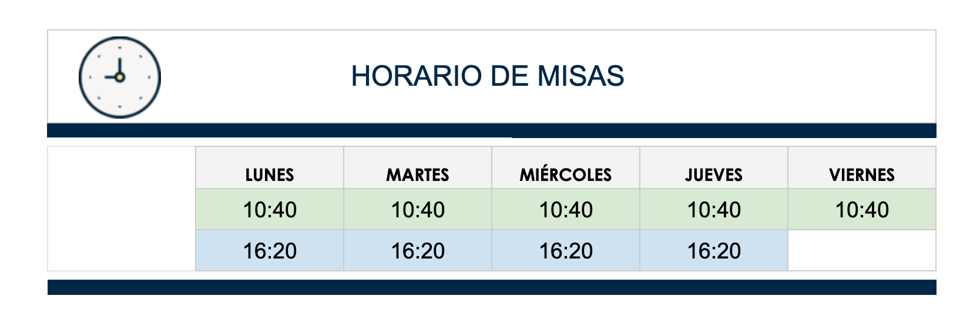Click the 10:40 cell under MIÉRCOLES
The image size is (980, 329).
click(x=566, y=209)
